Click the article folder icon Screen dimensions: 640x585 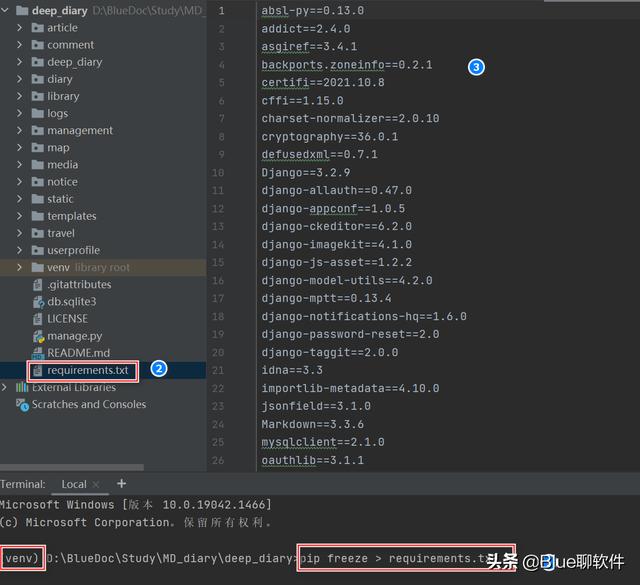38,28
